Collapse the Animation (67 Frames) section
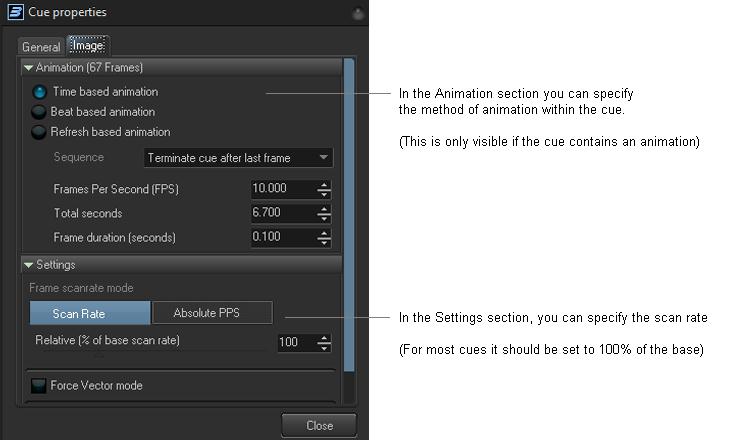 tap(28, 68)
